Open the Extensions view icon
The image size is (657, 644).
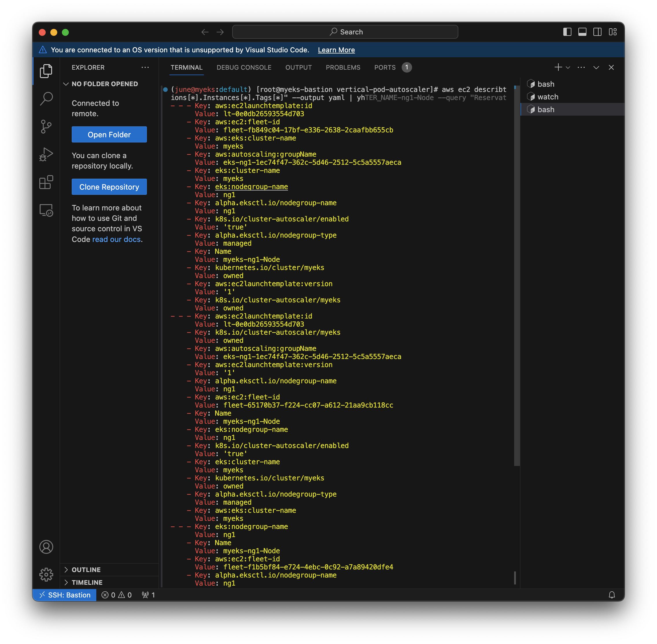pos(46,183)
